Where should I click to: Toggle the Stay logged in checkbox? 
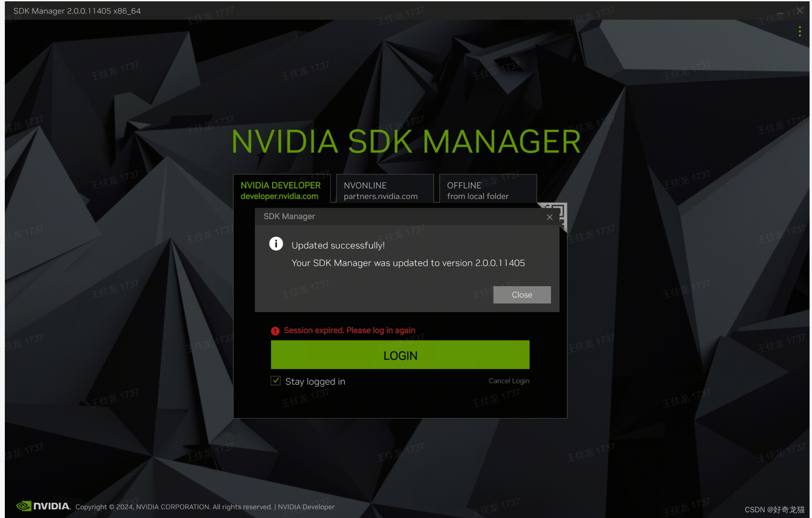275,381
